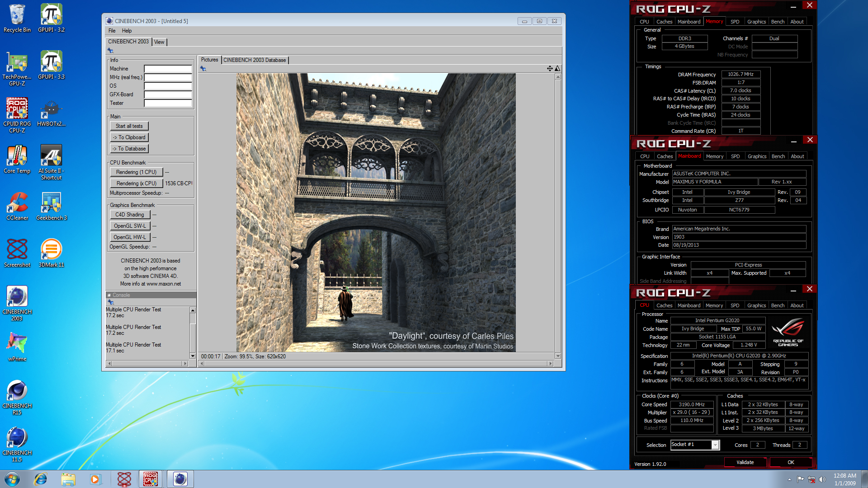The image size is (868, 488).
Task: Open the CINEBENCH R15 desktop icon
Action: (x=17, y=397)
